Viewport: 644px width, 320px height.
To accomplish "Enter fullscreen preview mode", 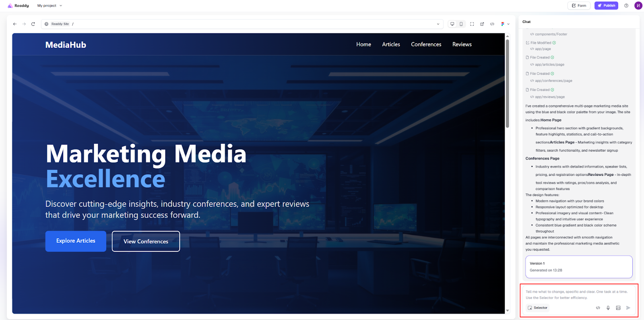I will 472,24.
